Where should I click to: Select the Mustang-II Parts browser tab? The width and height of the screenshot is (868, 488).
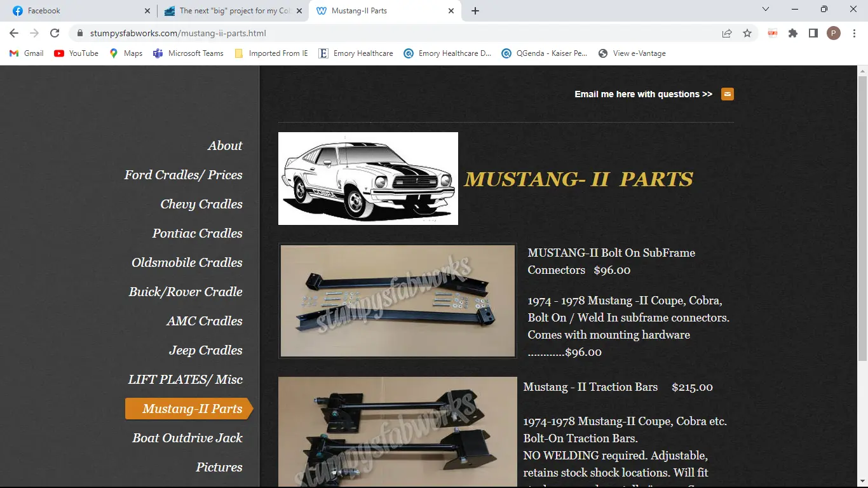[385, 11]
